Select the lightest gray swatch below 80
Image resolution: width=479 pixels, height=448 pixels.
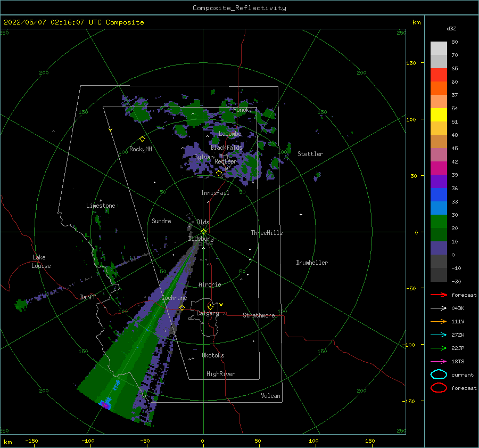[439, 48]
